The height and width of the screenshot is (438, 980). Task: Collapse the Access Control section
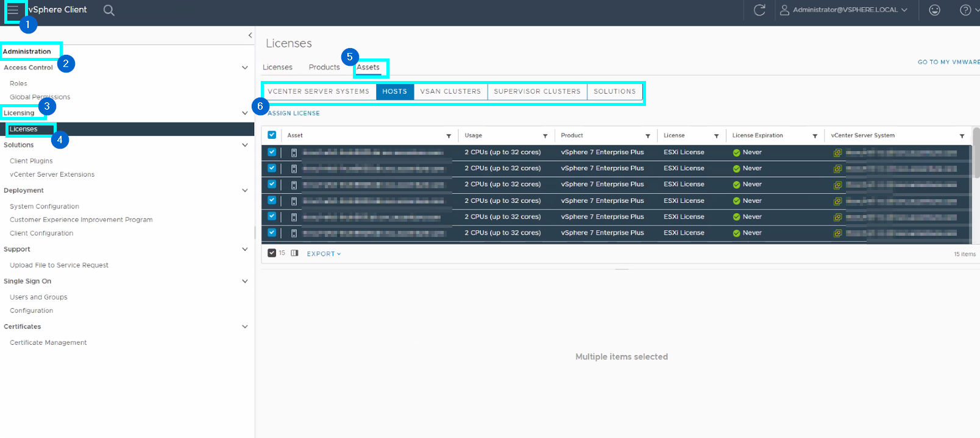click(x=245, y=68)
